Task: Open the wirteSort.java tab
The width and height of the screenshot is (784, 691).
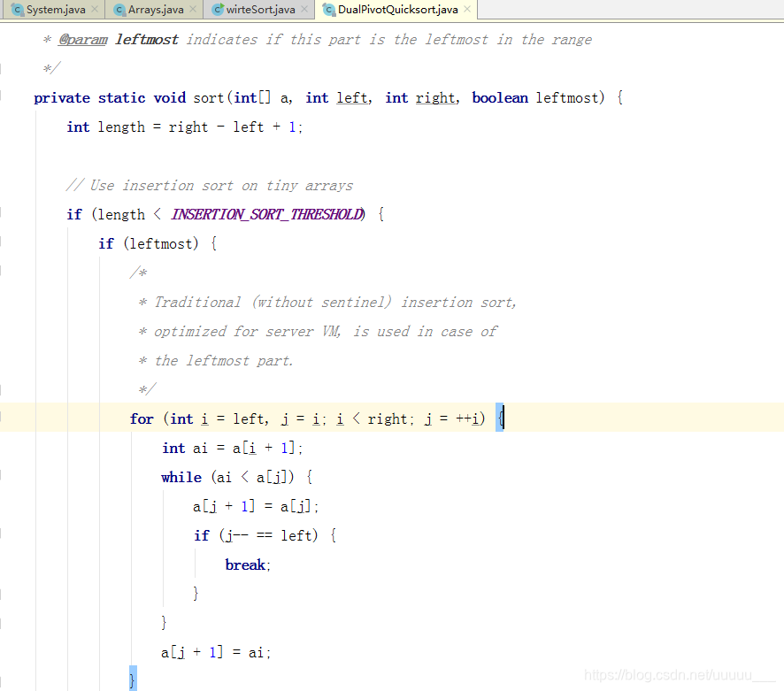Action: (260, 10)
